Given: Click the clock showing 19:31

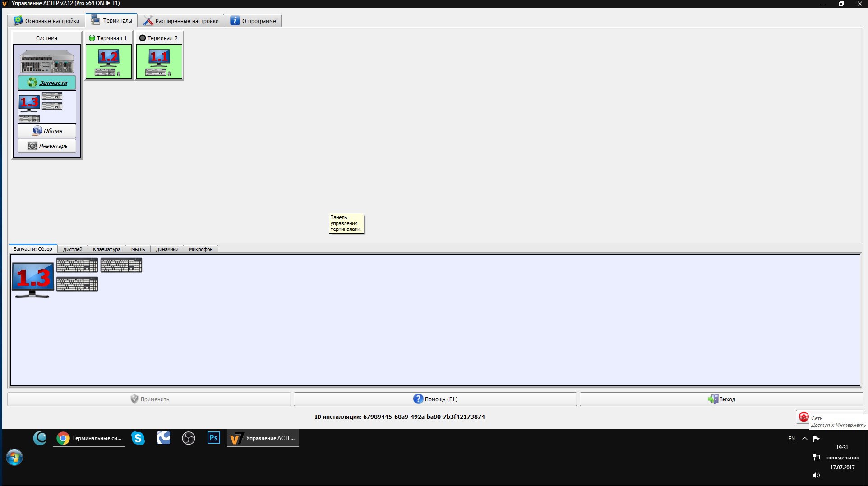Looking at the screenshot, I should tap(842, 448).
